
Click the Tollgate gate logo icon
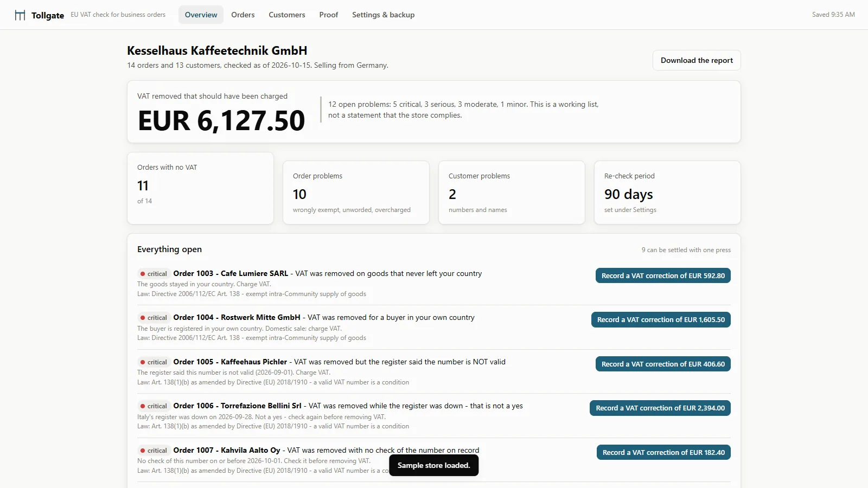20,15
